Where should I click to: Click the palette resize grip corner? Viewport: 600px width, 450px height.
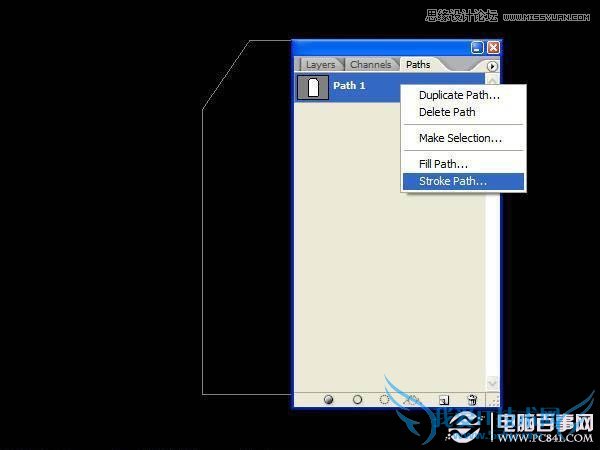pos(493,400)
